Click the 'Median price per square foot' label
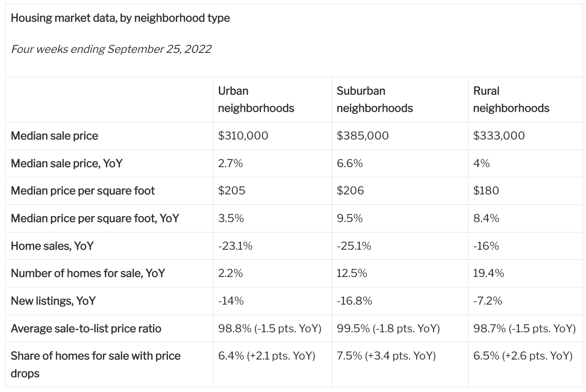 click(x=83, y=191)
